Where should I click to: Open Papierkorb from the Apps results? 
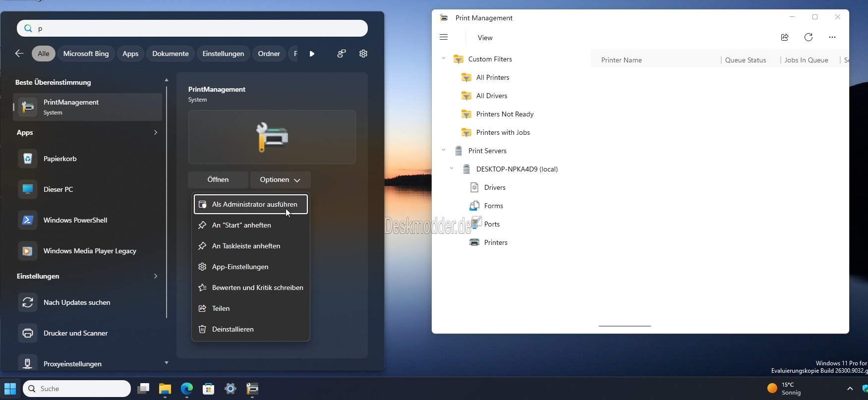pyautogui.click(x=88, y=159)
